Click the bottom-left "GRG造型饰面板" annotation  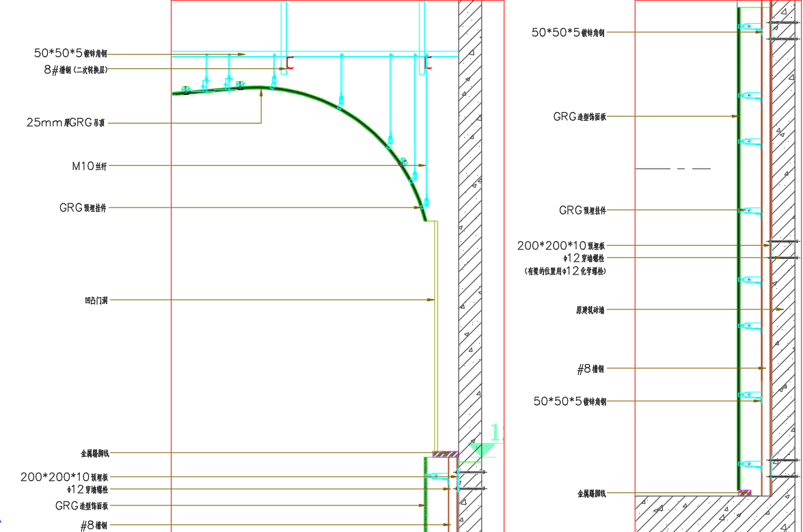(x=81, y=506)
